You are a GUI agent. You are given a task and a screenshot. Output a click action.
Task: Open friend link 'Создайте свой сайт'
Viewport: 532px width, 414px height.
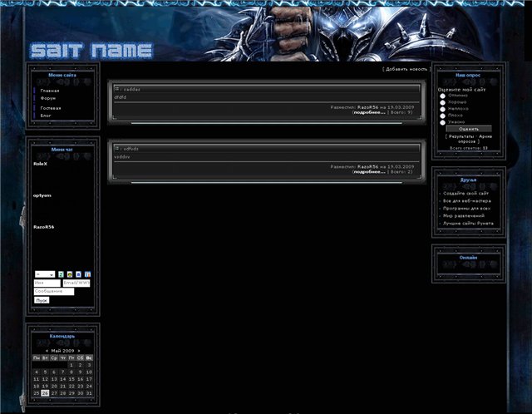tap(465, 193)
